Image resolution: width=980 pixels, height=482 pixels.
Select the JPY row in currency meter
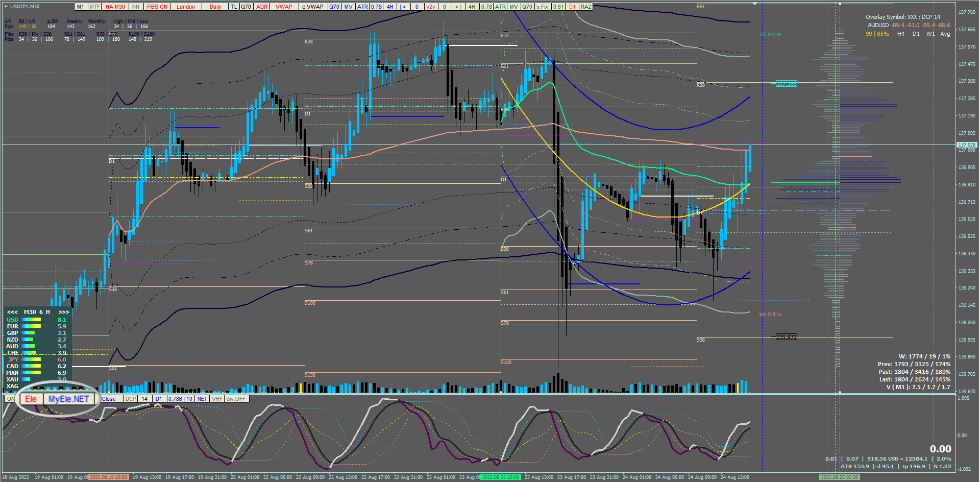[36, 359]
